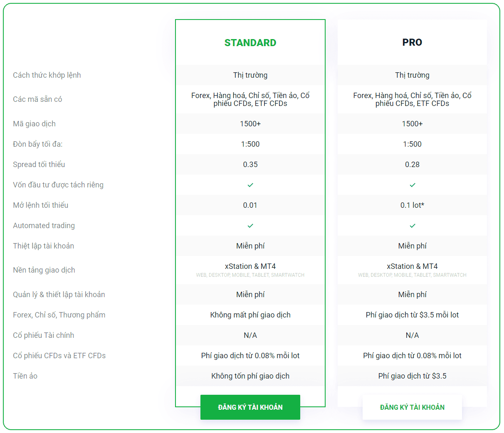Click Standard plan's Automated trading checkmark
Viewport: 504px width, 433px height.
click(x=250, y=226)
